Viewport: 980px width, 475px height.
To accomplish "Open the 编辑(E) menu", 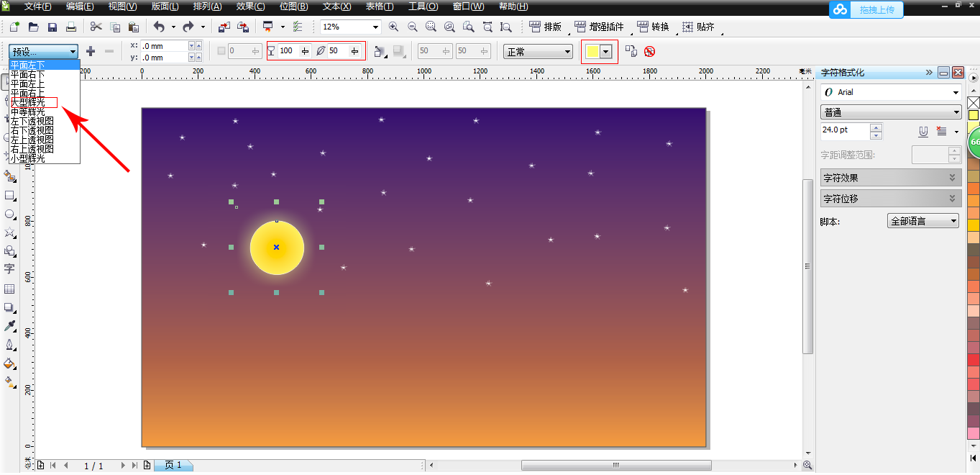I will pos(80,6).
